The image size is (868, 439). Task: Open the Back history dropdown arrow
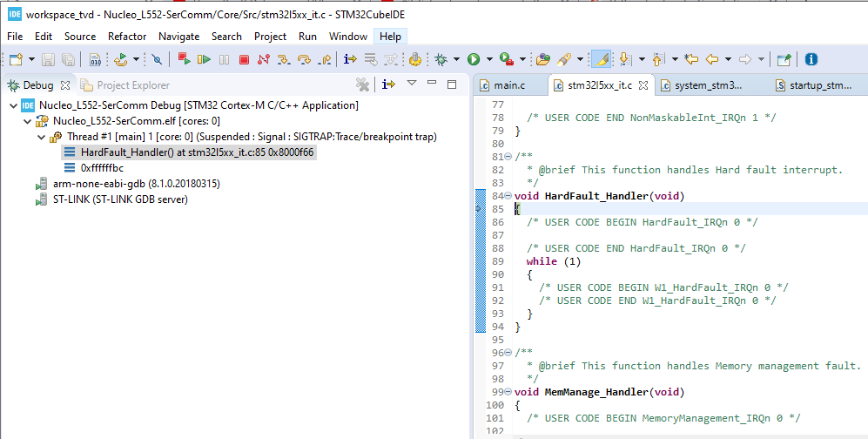(x=729, y=59)
